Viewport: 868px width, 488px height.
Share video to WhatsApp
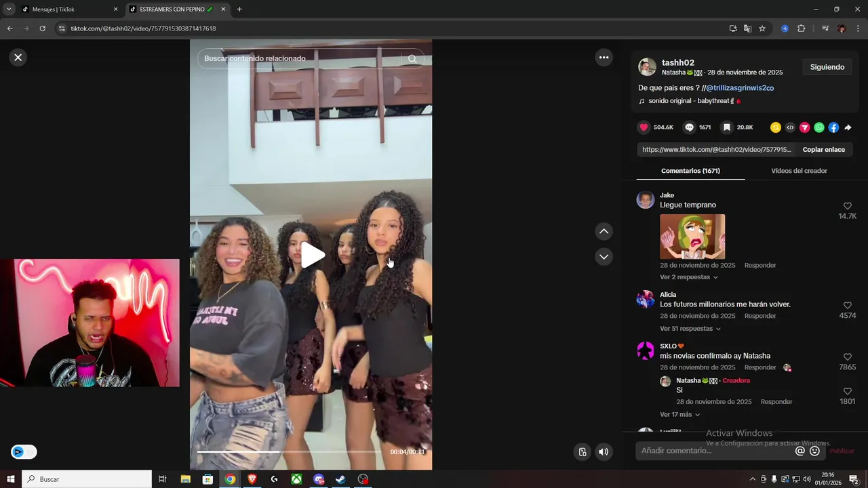pos(819,127)
